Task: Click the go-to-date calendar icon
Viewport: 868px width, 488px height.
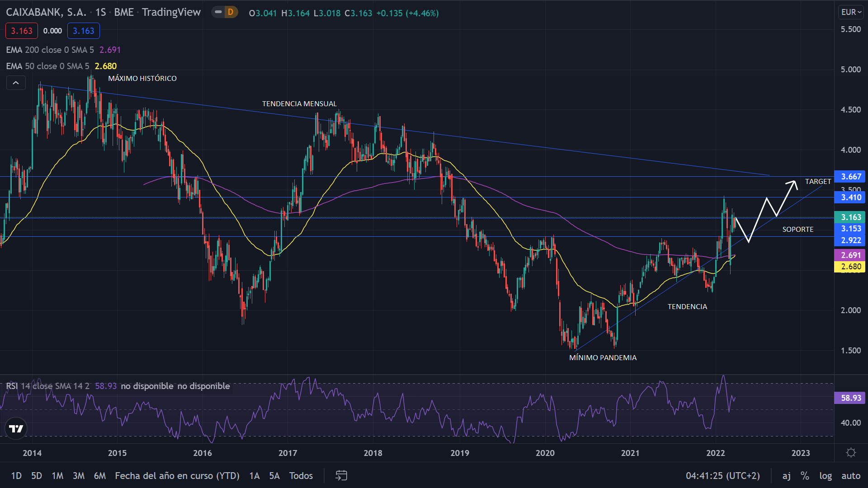Action: (x=341, y=475)
